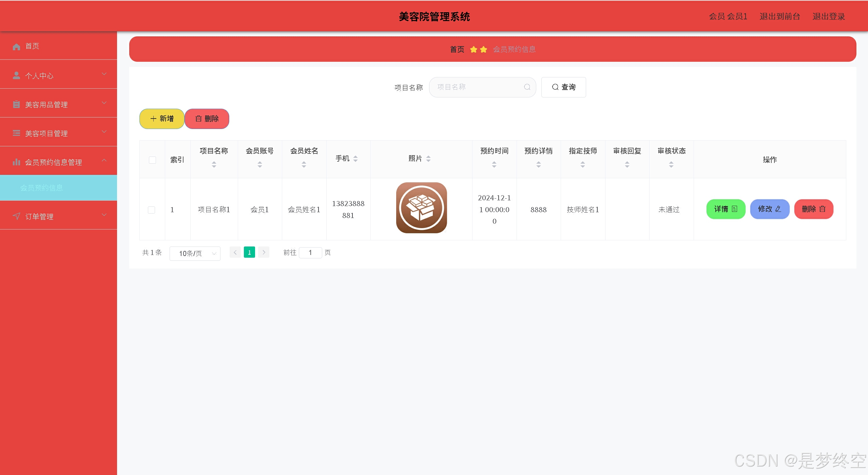Collapse the 会员预约信息管理 menu chevron
The width and height of the screenshot is (868, 475).
pos(104,161)
